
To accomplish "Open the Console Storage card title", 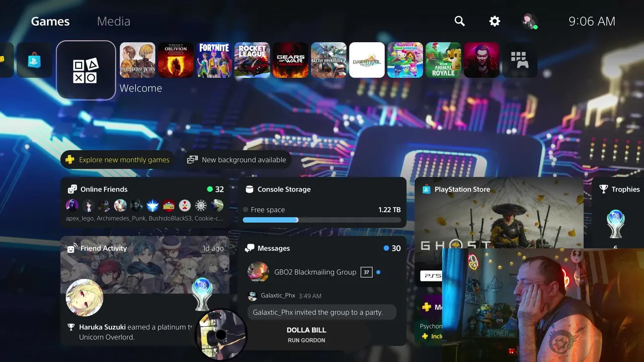I will pyautogui.click(x=278, y=190).
